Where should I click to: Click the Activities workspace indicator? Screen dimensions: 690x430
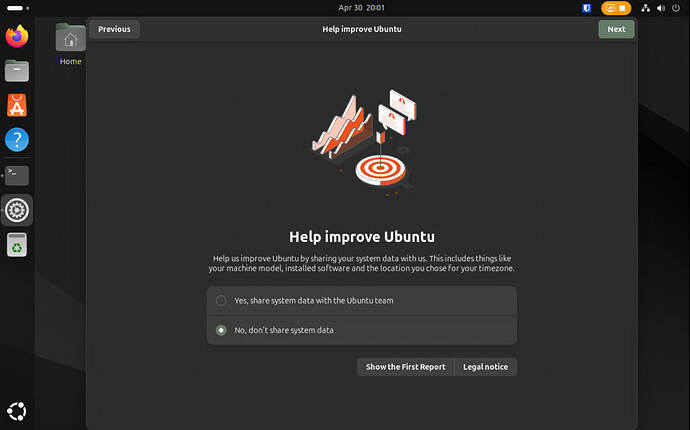coord(18,8)
